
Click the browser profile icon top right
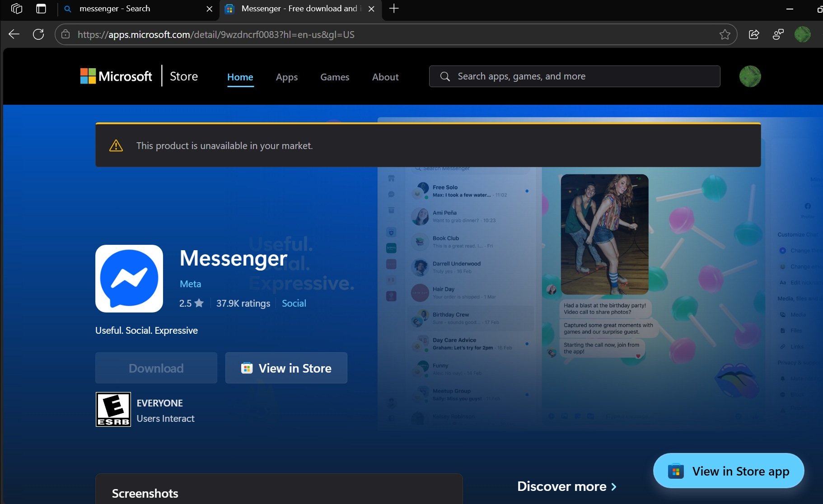click(x=804, y=34)
